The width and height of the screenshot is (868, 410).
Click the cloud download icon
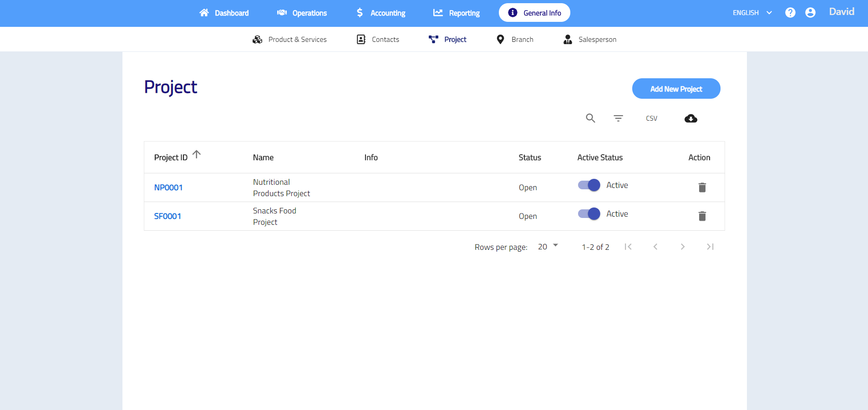[690, 119]
